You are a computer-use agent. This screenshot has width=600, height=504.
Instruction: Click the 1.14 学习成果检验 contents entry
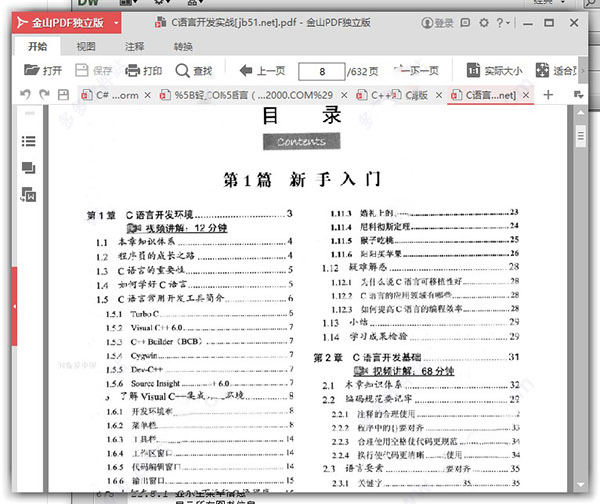click(x=421, y=337)
